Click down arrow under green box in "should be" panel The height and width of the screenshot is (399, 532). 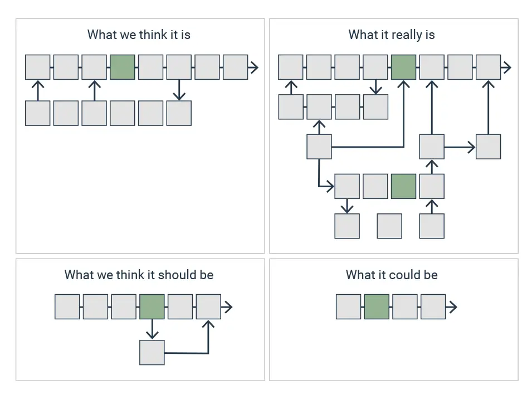click(152, 332)
